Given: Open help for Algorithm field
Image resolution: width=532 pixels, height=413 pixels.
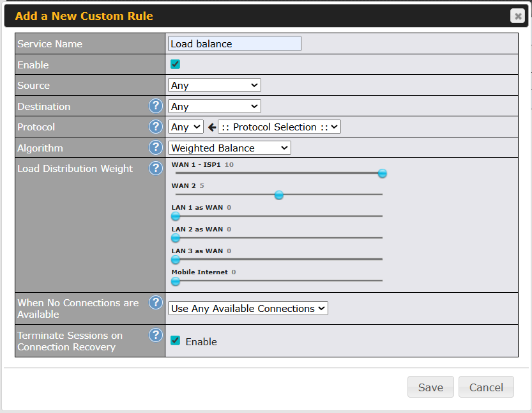Looking at the screenshot, I should pyautogui.click(x=155, y=148).
